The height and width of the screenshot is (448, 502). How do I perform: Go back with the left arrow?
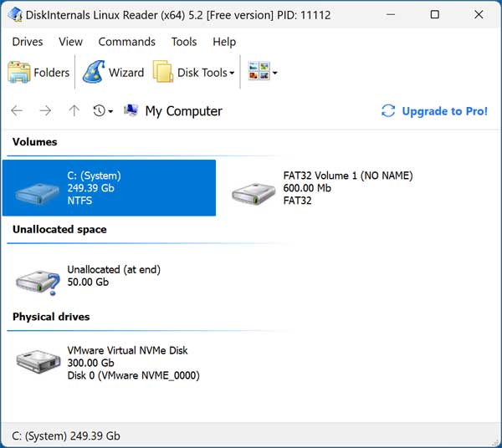pyautogui.click(x=17, y=111)
